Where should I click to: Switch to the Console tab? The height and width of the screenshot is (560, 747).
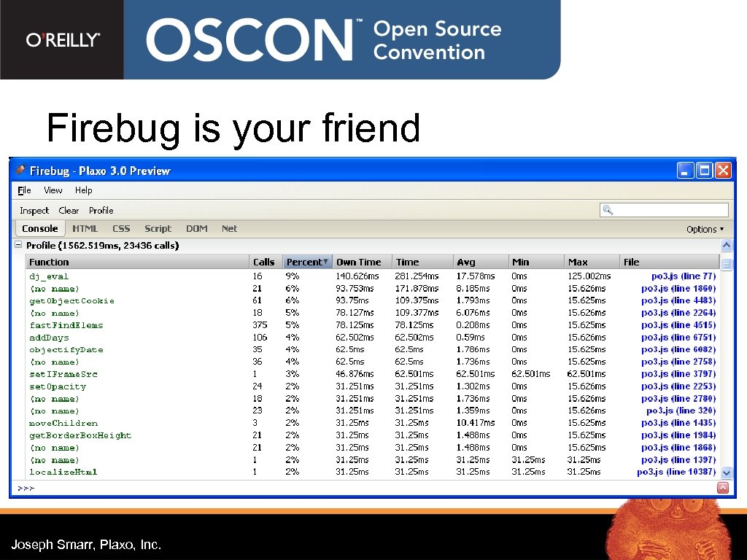tap(40, 228)
